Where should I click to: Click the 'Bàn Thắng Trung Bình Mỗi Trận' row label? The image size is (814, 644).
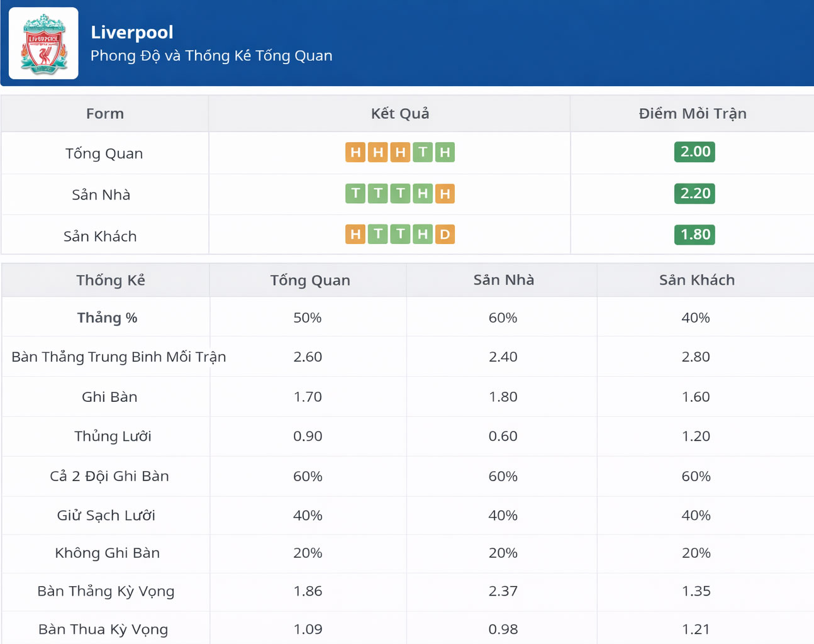point(119,357)
